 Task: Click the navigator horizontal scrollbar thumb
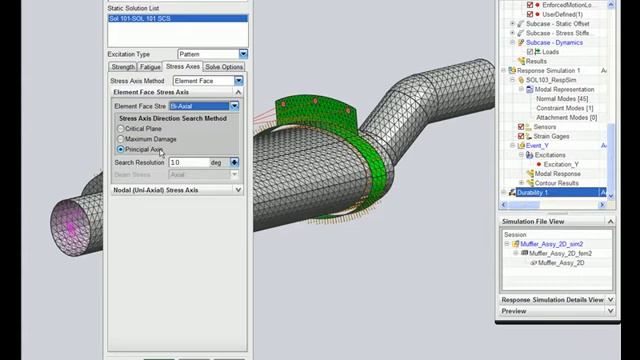[523, 205]
